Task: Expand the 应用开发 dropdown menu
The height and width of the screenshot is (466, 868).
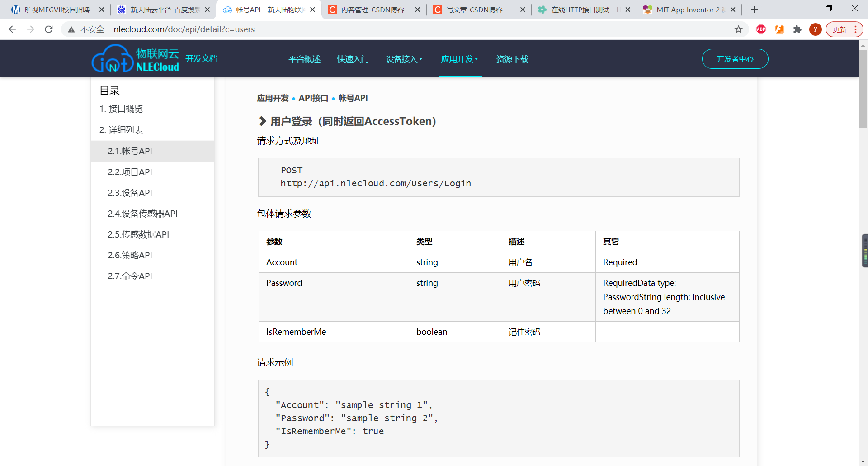Action: (x=459, y=59)
